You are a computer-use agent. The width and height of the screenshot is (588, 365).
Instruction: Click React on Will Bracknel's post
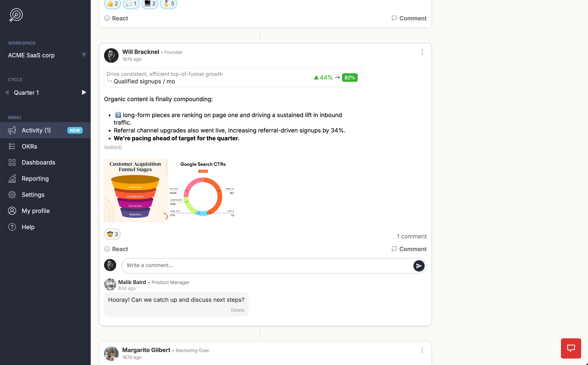pos(116,249)
